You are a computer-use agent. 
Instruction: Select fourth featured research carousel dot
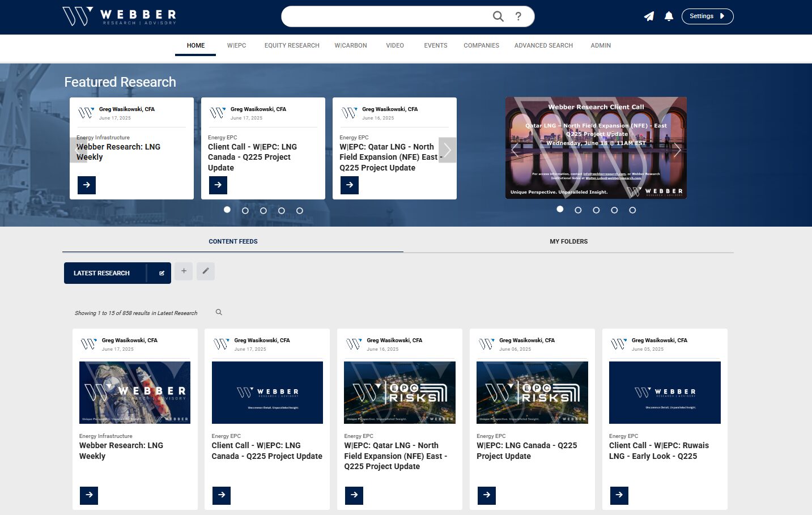click(x=282, y=210)
